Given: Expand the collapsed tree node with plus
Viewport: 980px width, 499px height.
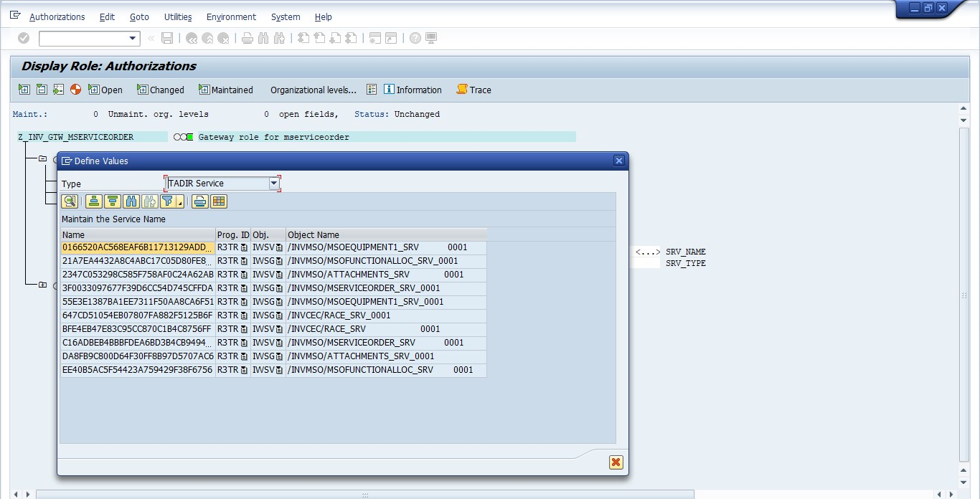Looking at the screenshot, I should pos(42,285).
